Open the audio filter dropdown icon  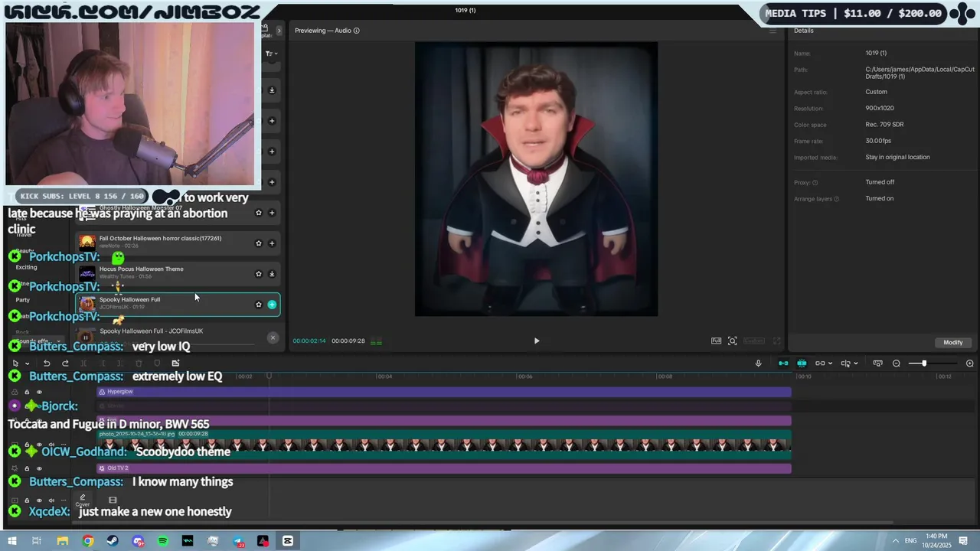271,54
